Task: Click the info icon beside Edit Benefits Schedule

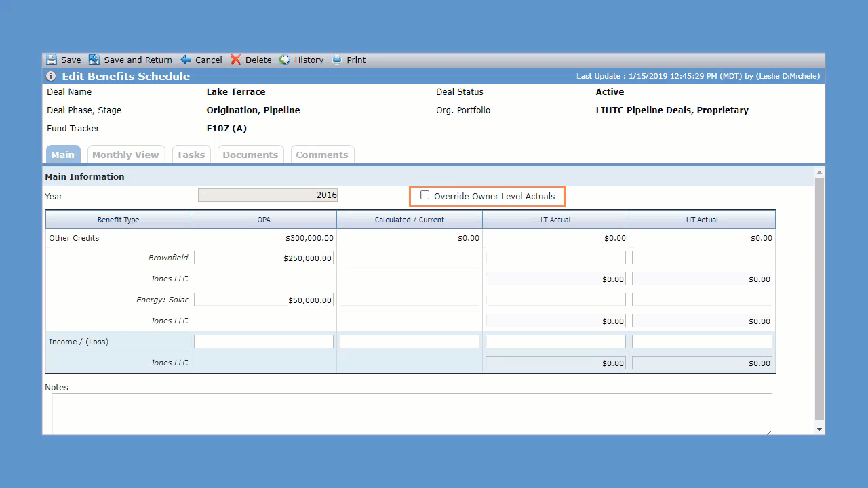Action: [51, 76]
